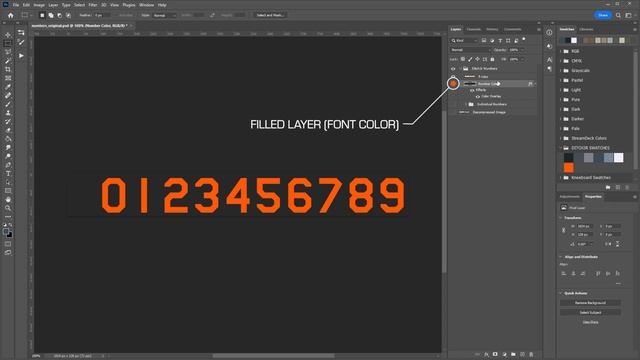Click the delete layer trash icon
Viewport: 640px width, 360px height.
point(531,354)
